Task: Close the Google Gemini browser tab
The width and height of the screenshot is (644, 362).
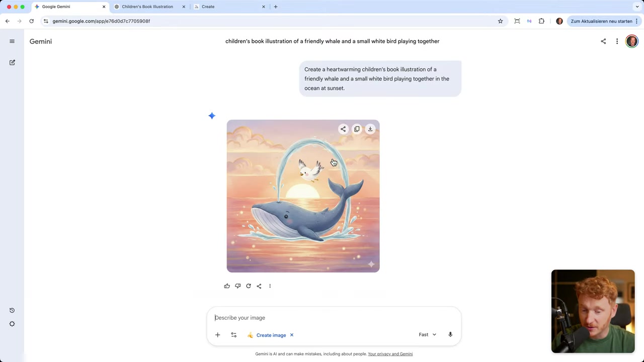Action: click(x=104, y=7)
